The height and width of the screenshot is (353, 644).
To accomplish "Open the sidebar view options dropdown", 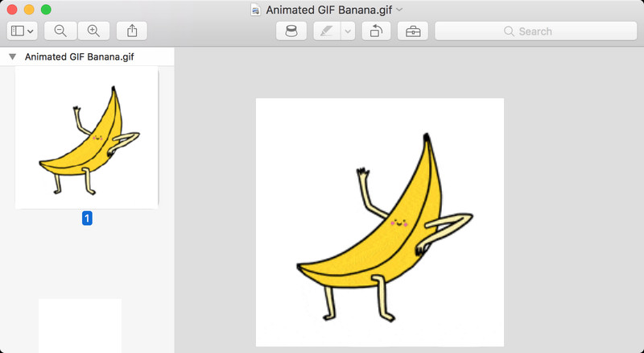I will (23, 31).
